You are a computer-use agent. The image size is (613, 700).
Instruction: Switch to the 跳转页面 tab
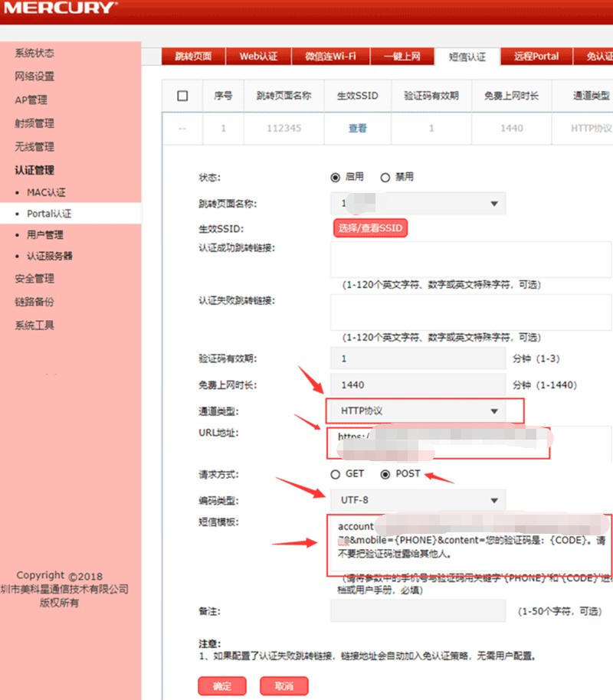(x=192, y=56)
